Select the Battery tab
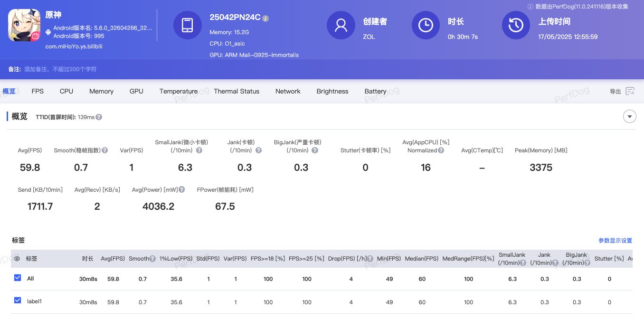The width and height of the screenshot is (644, 318). pos(375,91)
